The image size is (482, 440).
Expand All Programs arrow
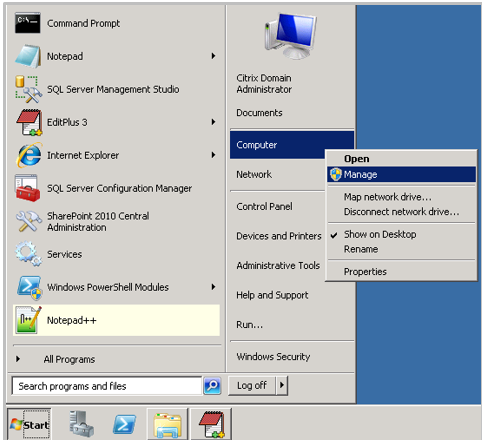tap(18, 359)
